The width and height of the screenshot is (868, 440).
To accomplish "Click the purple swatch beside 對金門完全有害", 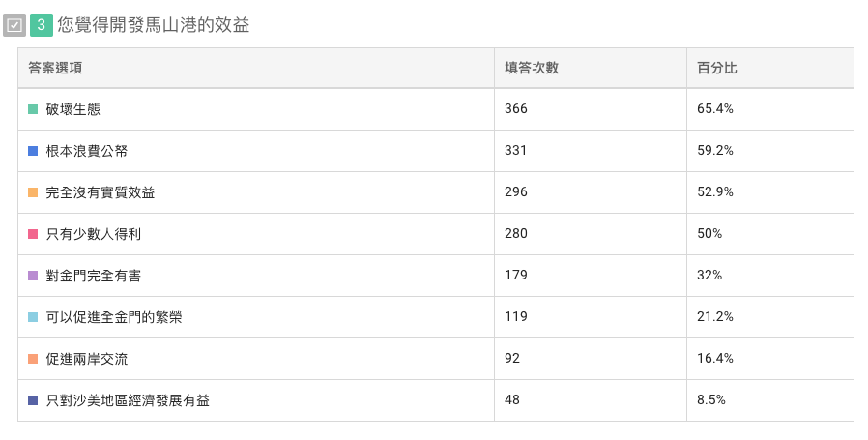I will pyautogui.click(x=33, y=276).
